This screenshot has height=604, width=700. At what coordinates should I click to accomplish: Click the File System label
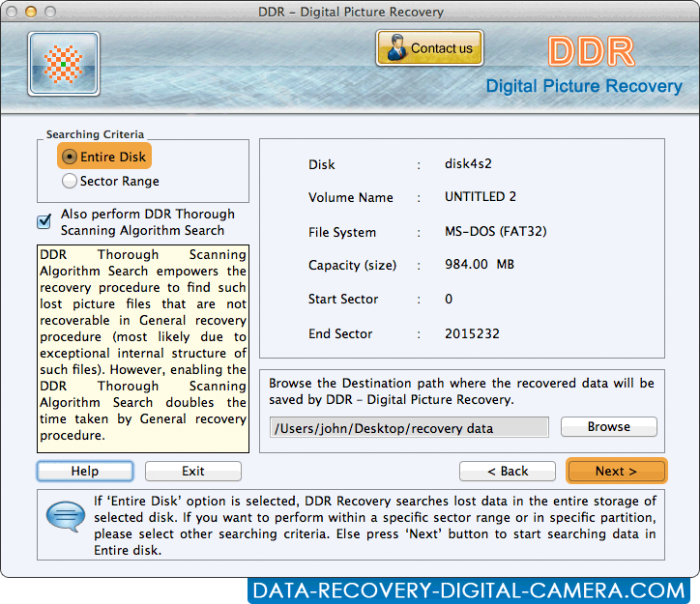coord(342,232)
